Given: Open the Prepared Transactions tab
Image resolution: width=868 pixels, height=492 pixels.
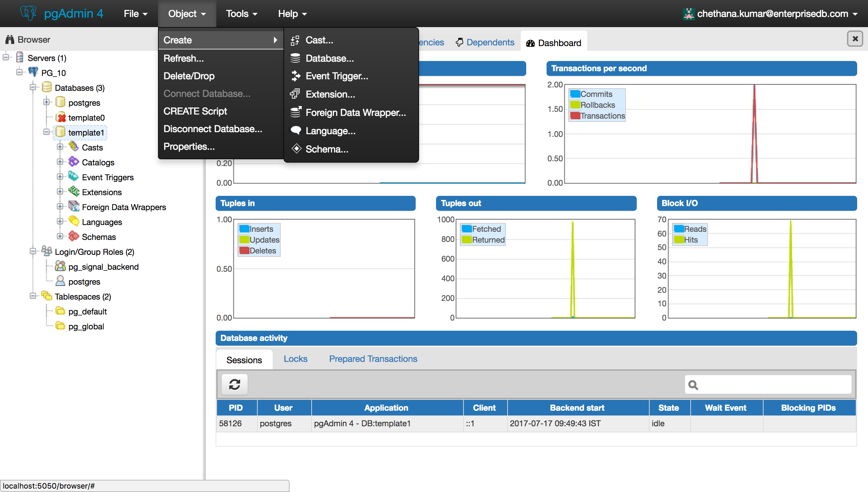Looking at the screenshot, I should [x=373, y=359].
